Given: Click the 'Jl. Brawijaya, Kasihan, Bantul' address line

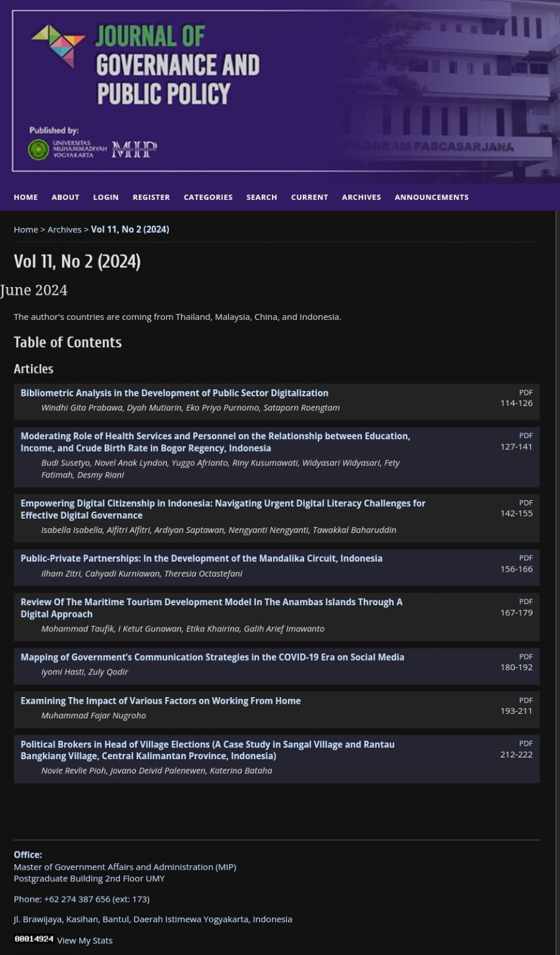Looking at the screenshot, I should [153, 919].
